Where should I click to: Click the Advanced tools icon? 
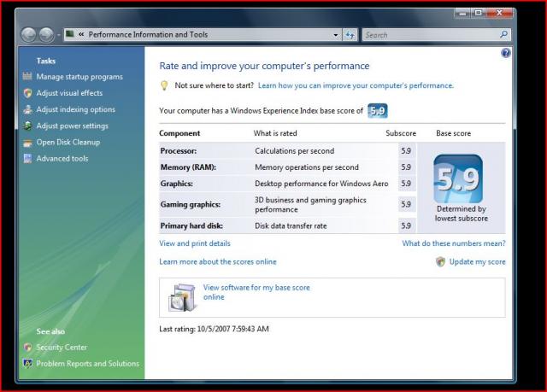[27, 159]
